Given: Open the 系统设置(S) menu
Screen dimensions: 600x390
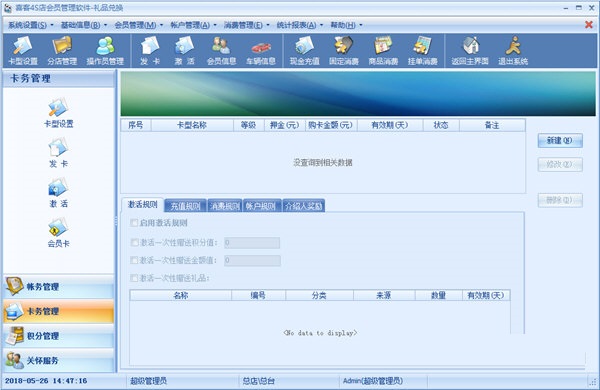Looking at the screenshot, I should coord(31,25).
